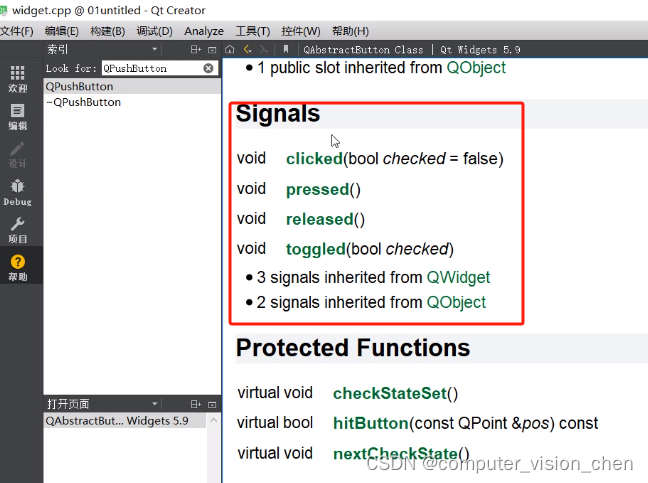
Task: Open the Projects mode (项目)
Action: (x=17, y=231)
